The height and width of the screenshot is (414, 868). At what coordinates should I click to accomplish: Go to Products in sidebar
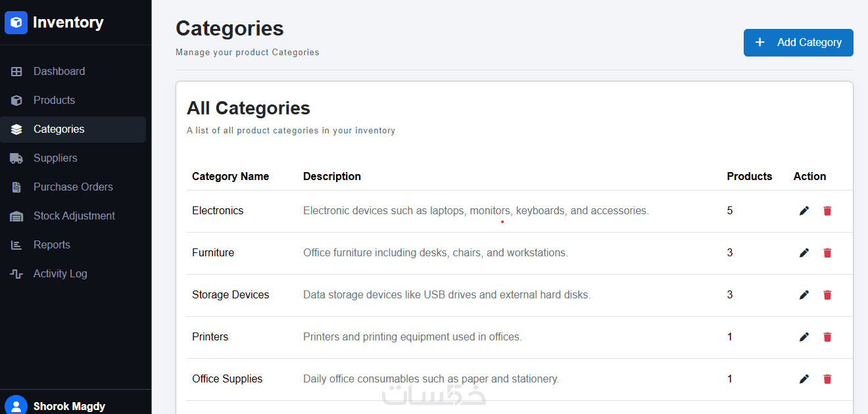coord(54,101)
